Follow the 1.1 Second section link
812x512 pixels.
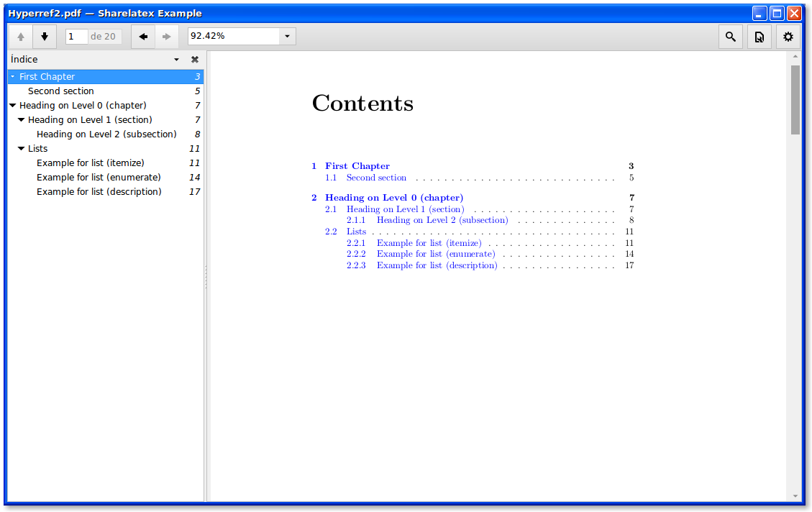pos(365,178)
